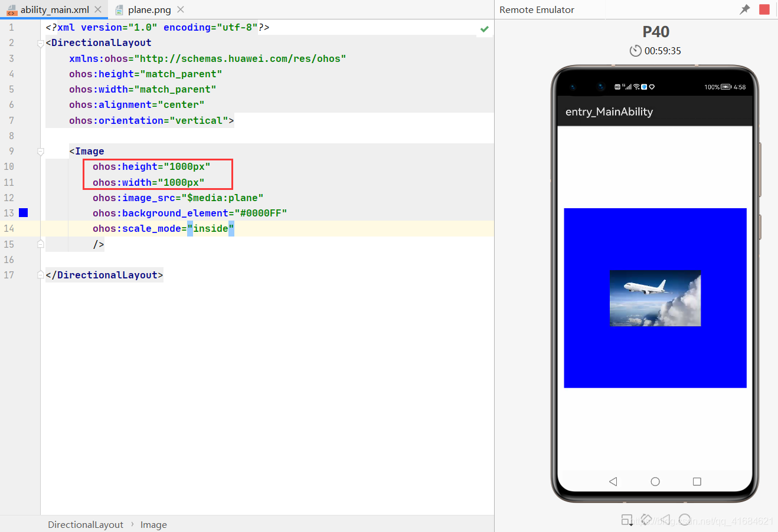Rotate the emulator with the rotate icon
Image resolution: width=778 pixels, height=532 pixels.
646,520
